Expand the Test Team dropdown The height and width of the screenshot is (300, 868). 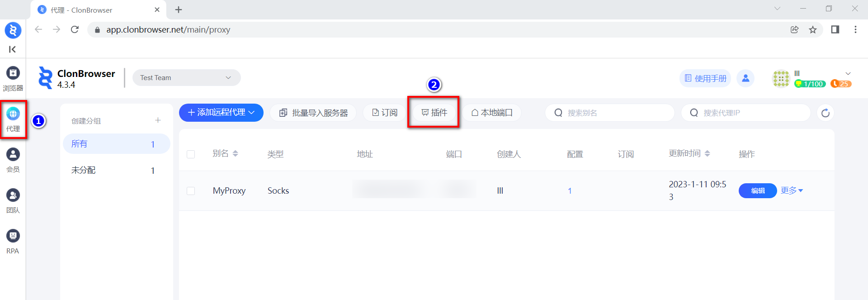(x=186, y=78)
